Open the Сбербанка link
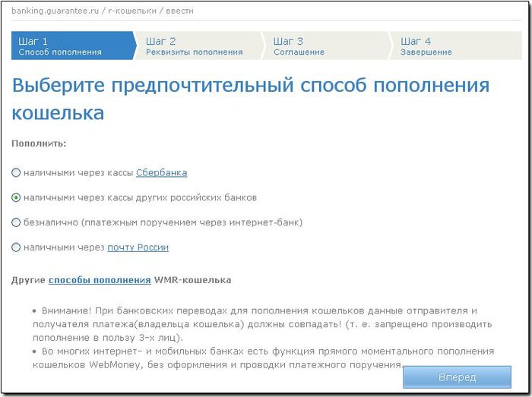This screenshot has width=532, height=397. [x=161, y=173]
